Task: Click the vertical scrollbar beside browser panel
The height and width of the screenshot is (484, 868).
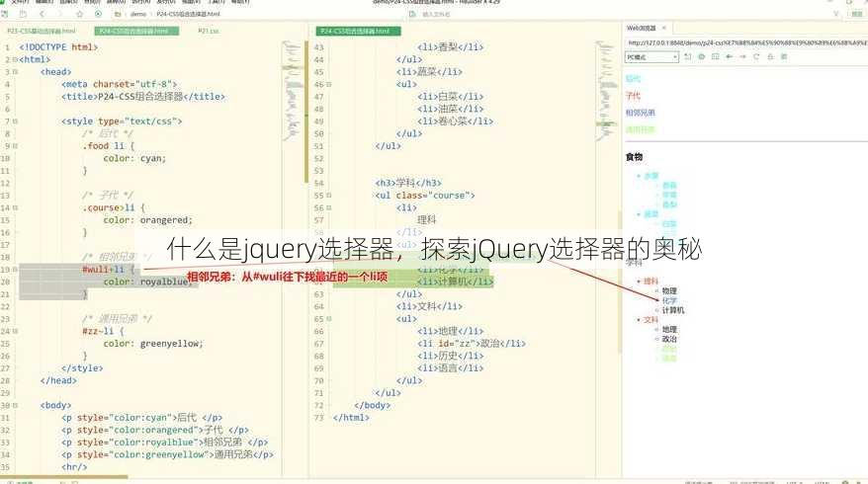Action: pos(620,282)
